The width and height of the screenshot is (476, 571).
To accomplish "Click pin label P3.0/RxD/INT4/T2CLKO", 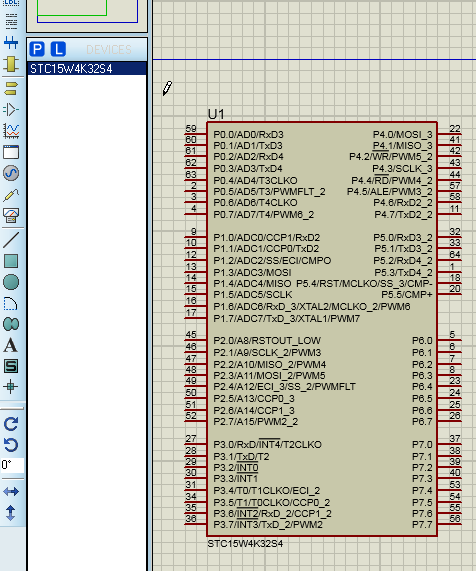I will click(268, 444).
